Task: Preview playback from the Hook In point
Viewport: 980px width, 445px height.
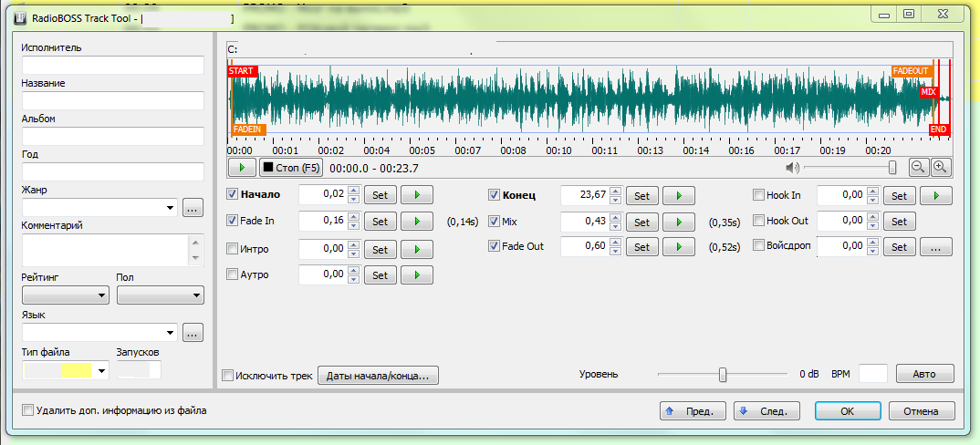Action: (x=935, y=196)
